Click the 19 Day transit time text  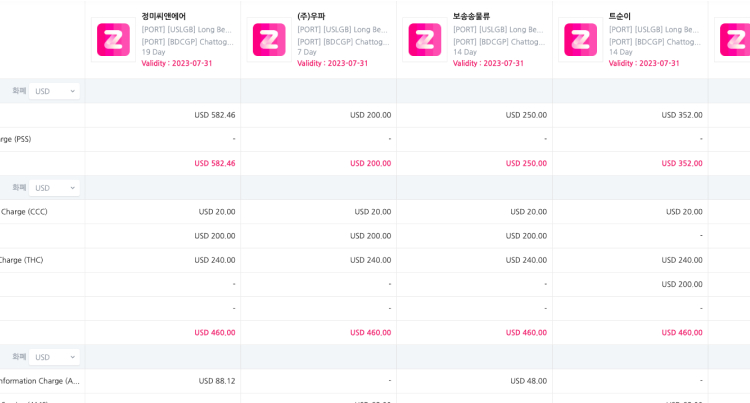pyautogui.click(x=153, y=52)
